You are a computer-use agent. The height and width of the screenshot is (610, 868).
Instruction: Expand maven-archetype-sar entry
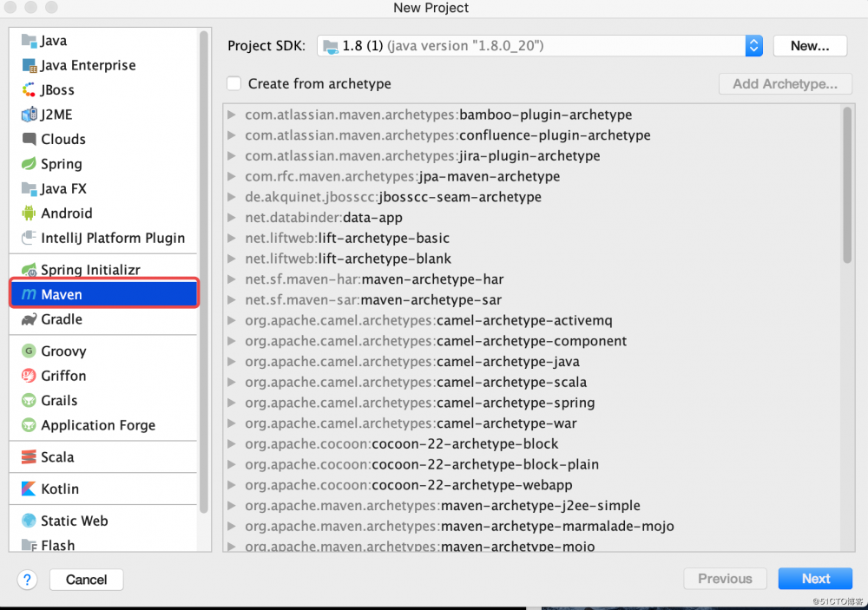point(232,299)
